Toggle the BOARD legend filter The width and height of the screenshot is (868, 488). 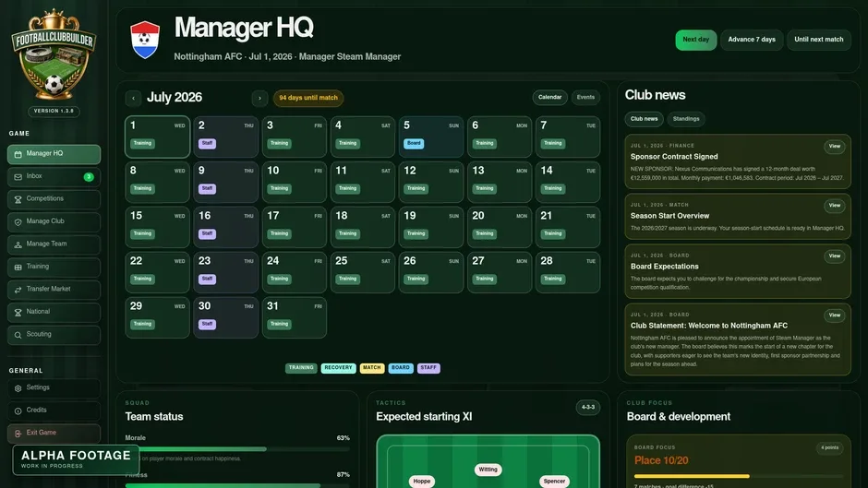(400, 368)
